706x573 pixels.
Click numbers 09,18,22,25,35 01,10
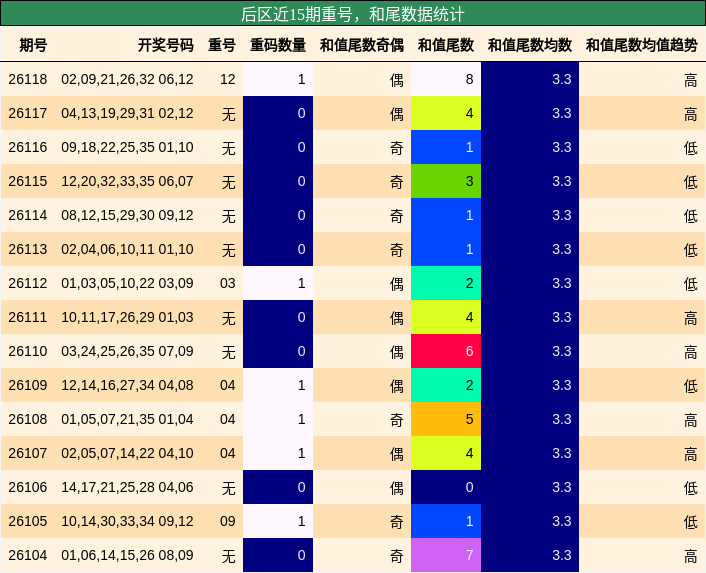pyautogui.click(x=127, y=147)
